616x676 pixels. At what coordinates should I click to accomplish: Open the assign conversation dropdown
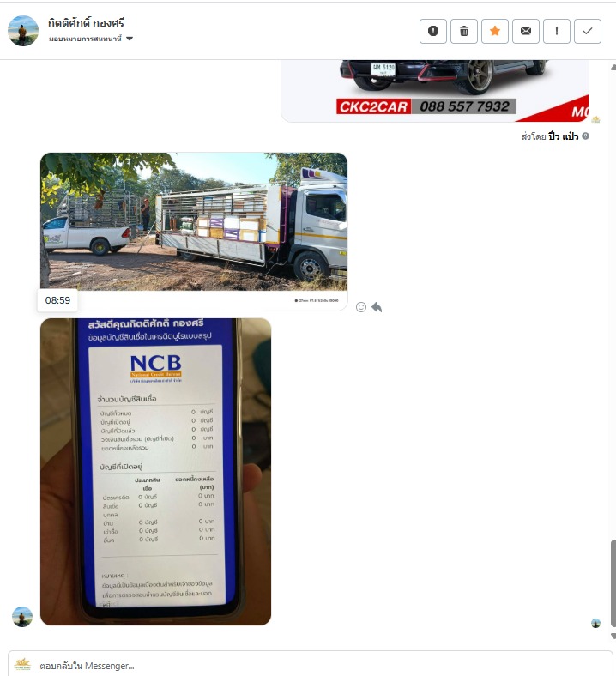point(91,39)
